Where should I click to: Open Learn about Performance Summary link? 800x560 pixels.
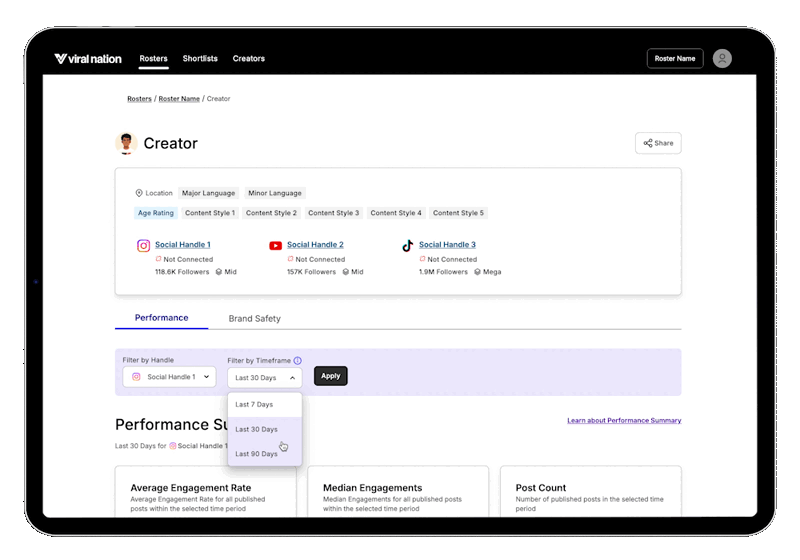(x=623, y=421)
